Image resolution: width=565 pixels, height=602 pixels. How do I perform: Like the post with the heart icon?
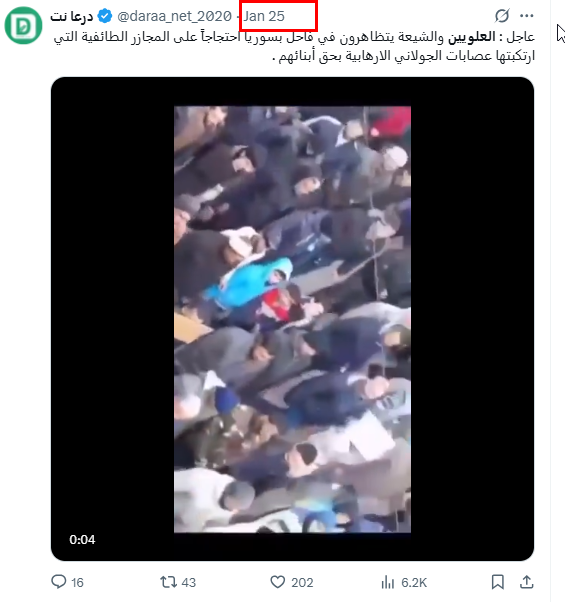click(x=278, y=582)
